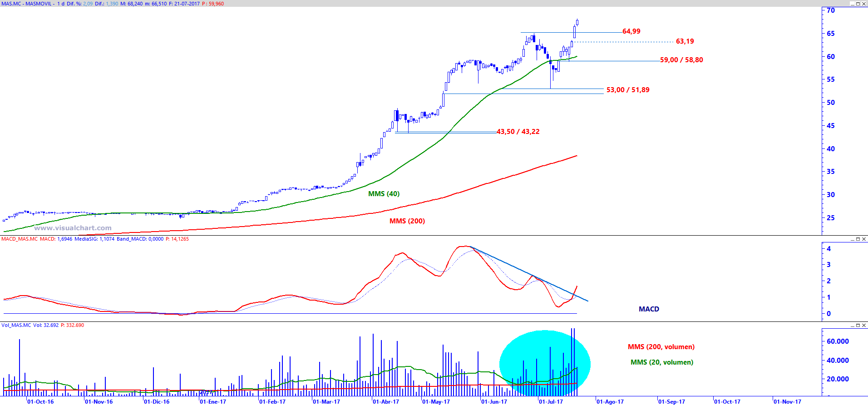
Task: Maximize the MACD indicator pane
Action: coord(858,239)
